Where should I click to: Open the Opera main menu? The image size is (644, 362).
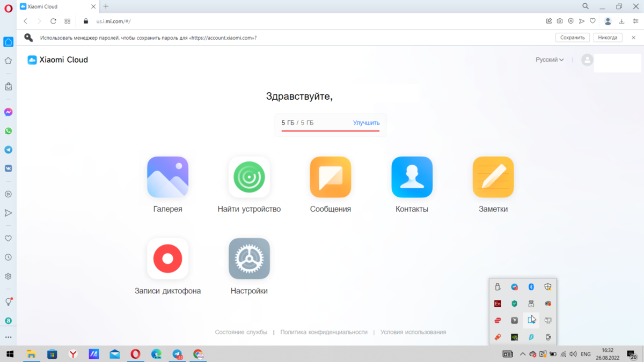pos(8,9)
